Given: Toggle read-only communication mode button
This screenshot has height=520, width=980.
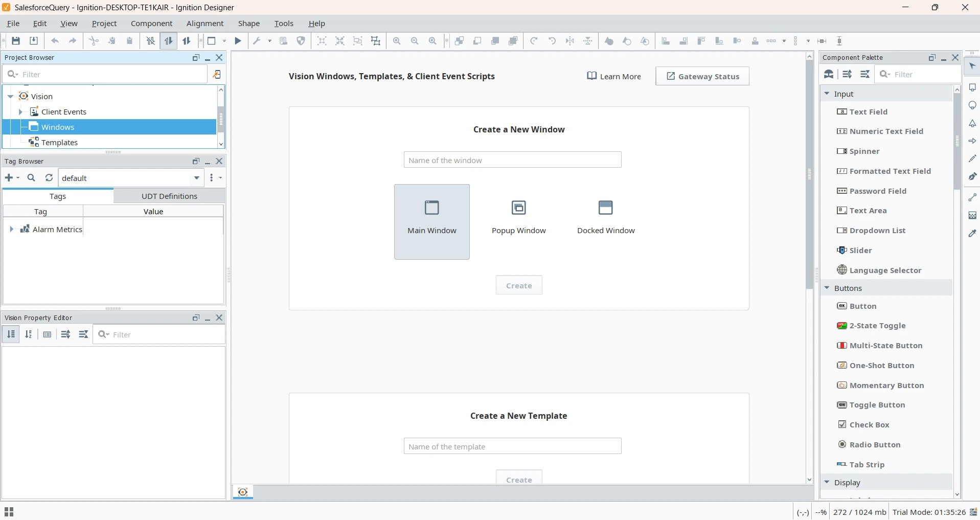Looking at the screenshot, I should tap(168, 41).
